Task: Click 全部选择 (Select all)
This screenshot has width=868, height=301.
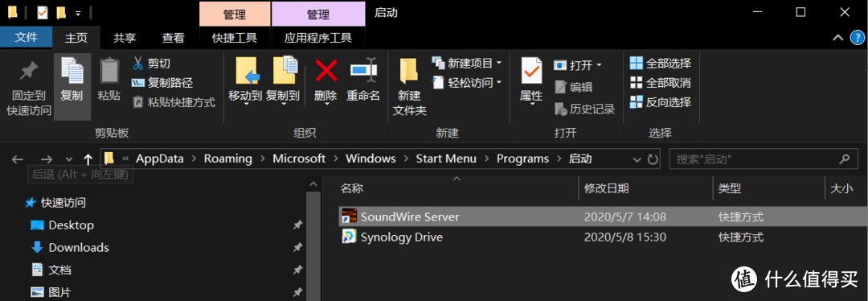Action: point(661,64)
